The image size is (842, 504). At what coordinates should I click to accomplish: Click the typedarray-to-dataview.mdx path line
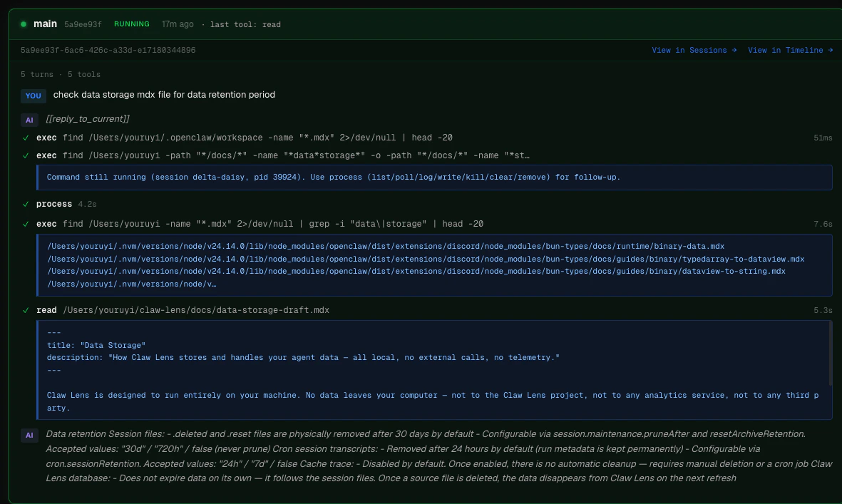[x=426, y=259]
